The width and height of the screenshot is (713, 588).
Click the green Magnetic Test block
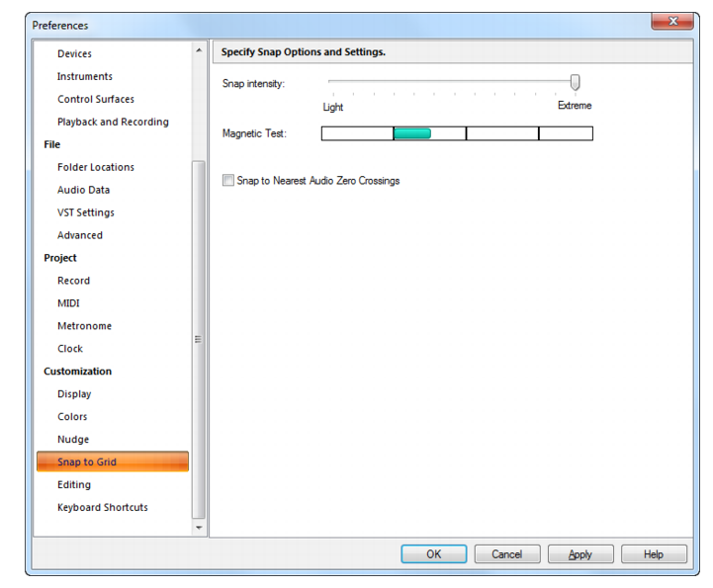point(412,133)
